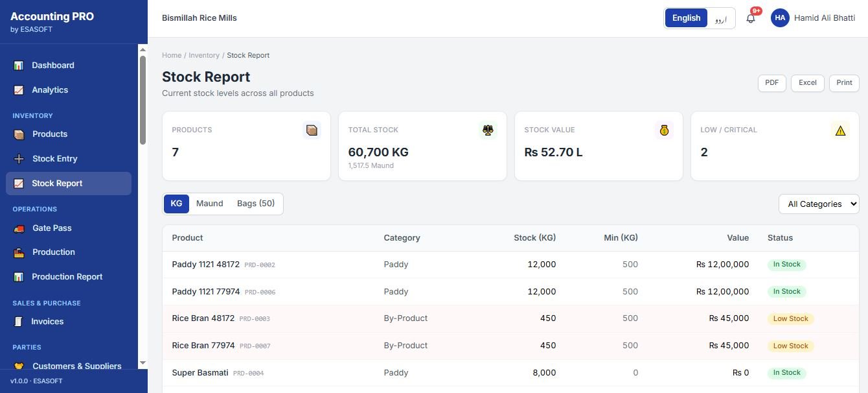Click the sidebar scrollbar down arrow
The width and height of the screenshot is (868, 393).
[x=143, y=363]
